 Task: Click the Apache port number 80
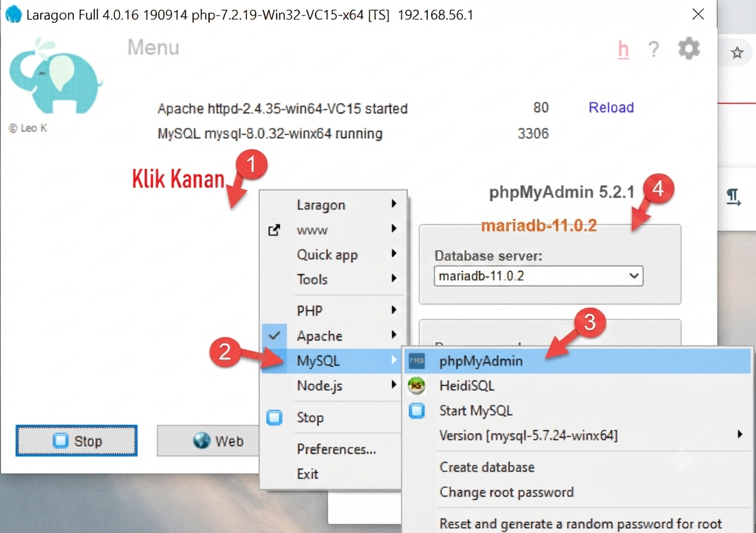(541, 107)
